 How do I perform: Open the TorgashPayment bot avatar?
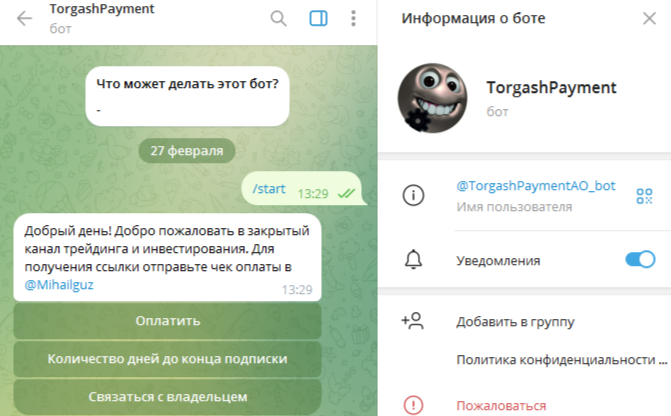click(433, 98)
